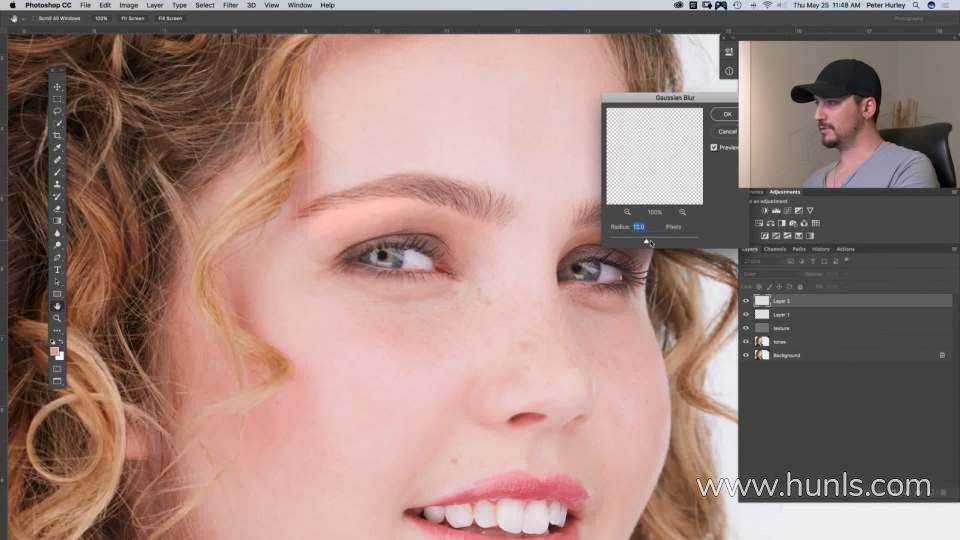Hide Layer 2 visibility eye

click(746, 301)
